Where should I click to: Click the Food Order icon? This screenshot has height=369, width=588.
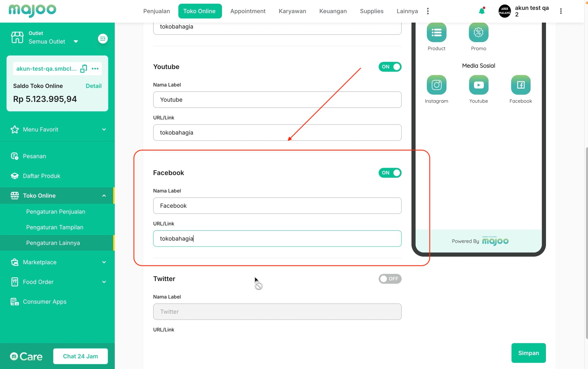[x=14, y=282]
